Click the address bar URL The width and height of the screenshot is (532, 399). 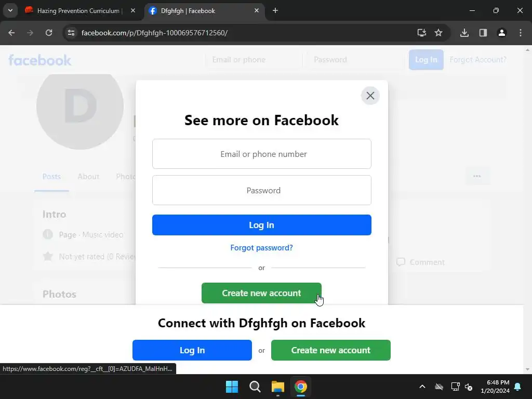[154, 33]
